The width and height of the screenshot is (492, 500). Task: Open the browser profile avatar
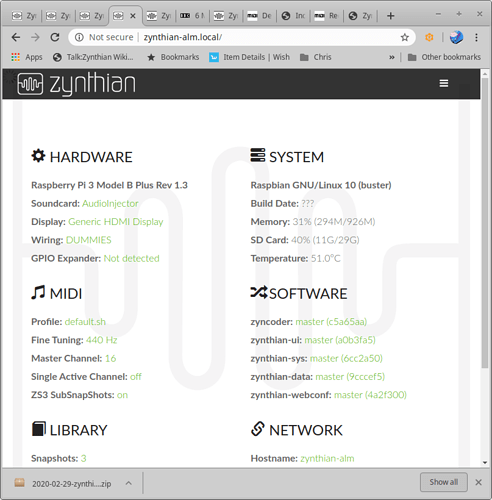(x=456, y=37)
